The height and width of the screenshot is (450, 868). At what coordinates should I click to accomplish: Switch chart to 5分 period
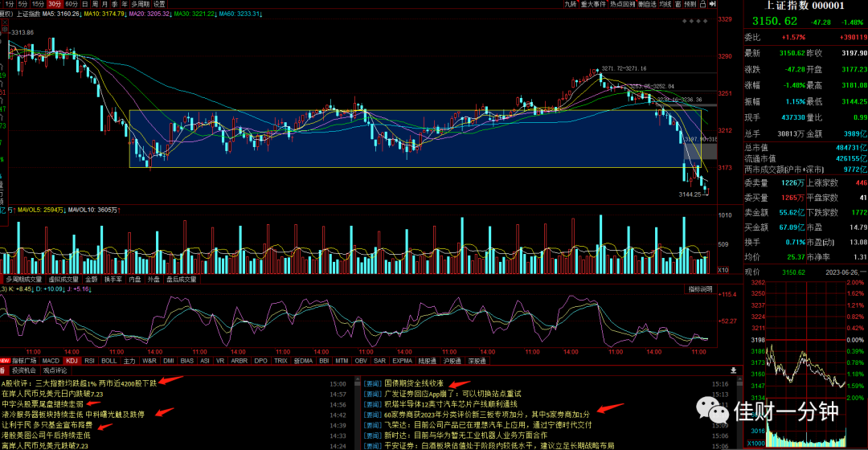[x=23, y=4]
